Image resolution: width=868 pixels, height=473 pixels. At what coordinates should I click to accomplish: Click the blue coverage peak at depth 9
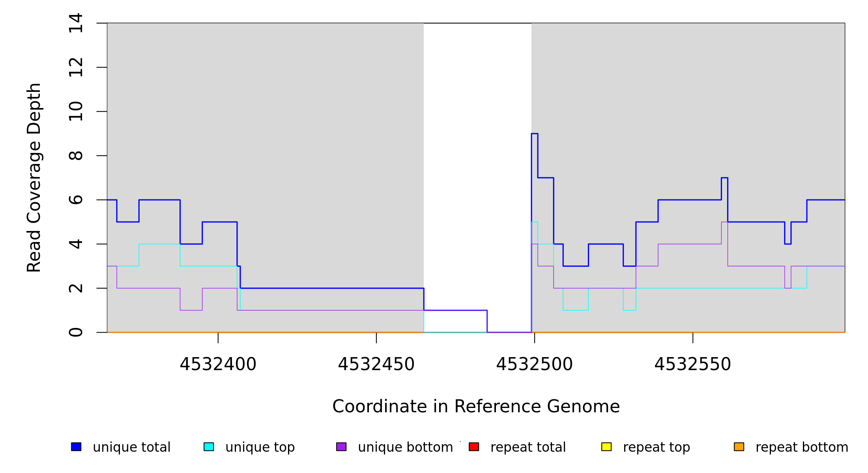[x=535, y=134]
